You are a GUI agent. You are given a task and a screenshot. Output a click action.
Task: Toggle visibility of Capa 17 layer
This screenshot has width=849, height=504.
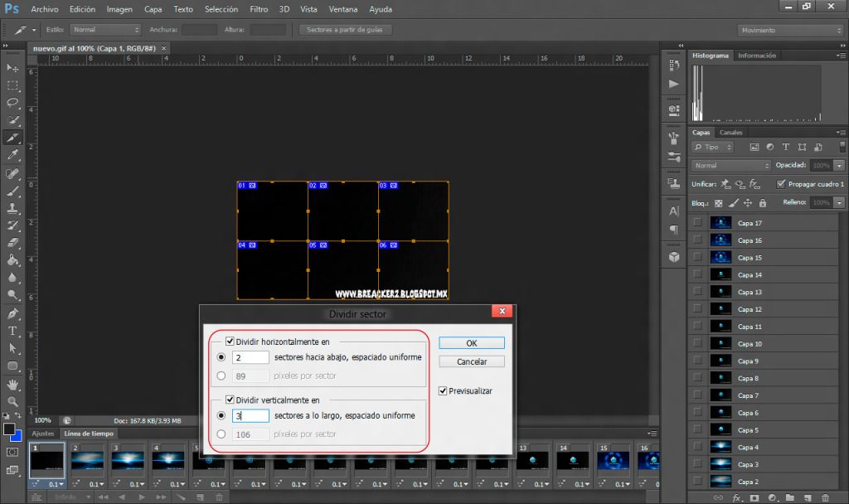[697, 222]
